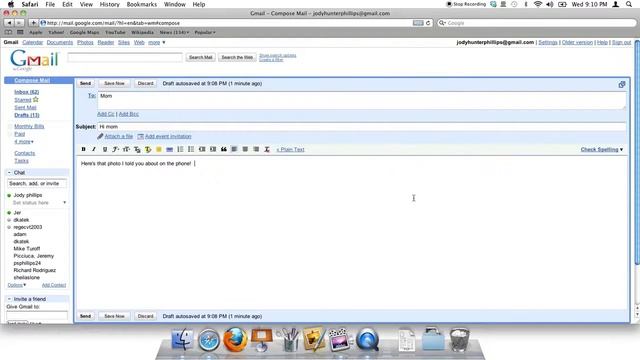Center align the text
Image resolution: width=640 pixels, height=360 pixels.
(x=245, y=149)
